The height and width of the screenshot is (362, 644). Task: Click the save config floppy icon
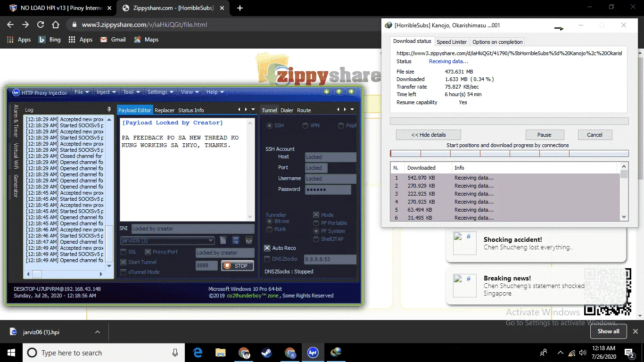(x=236, y=240)
